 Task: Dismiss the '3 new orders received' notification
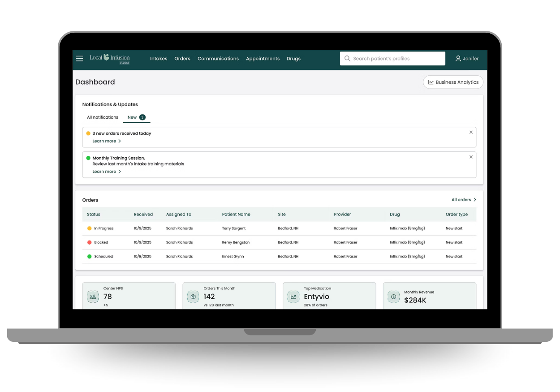pyautogui.click(x=471, y=132)
